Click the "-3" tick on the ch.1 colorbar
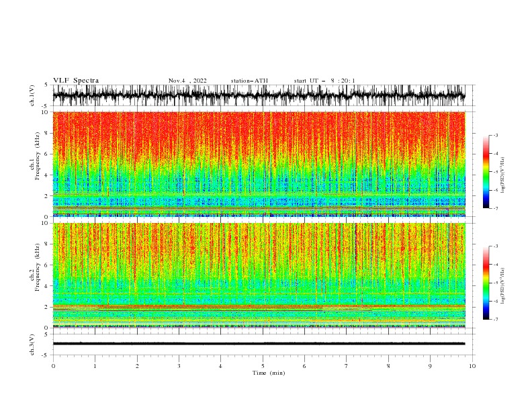This screenshot has width=532, height=411. [x=496, y=136]
